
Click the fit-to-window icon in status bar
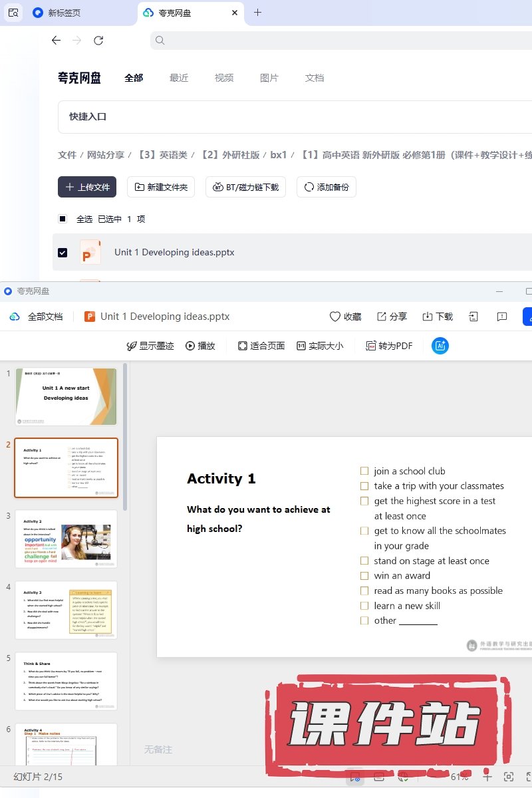click(509, 777)
